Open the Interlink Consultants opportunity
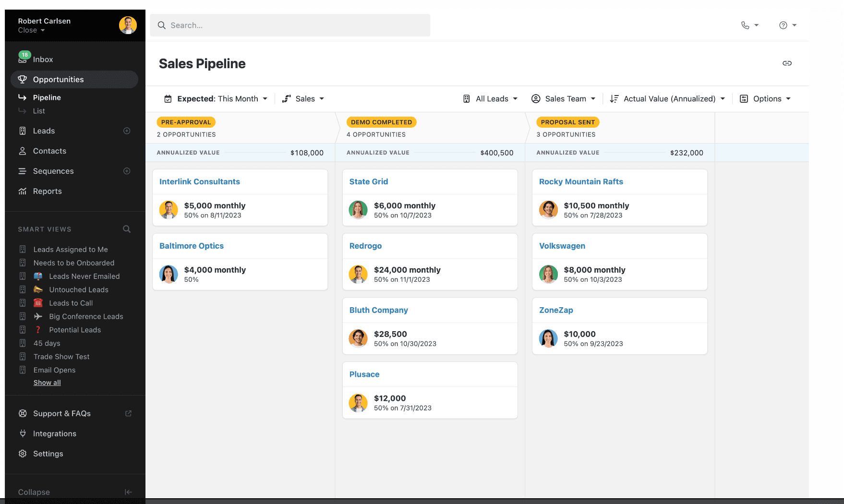The width and height of the screenshot is (844, 504). pyautogui.click(x=200, y=181)
